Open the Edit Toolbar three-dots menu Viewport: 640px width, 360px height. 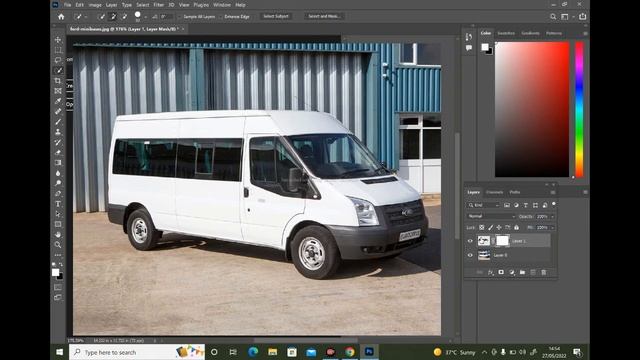(x=58, y=255)
